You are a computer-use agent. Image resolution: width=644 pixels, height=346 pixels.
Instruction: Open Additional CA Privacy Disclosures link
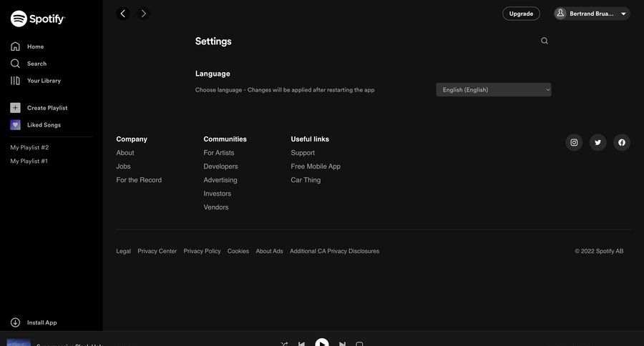click(x=334, y=251)
